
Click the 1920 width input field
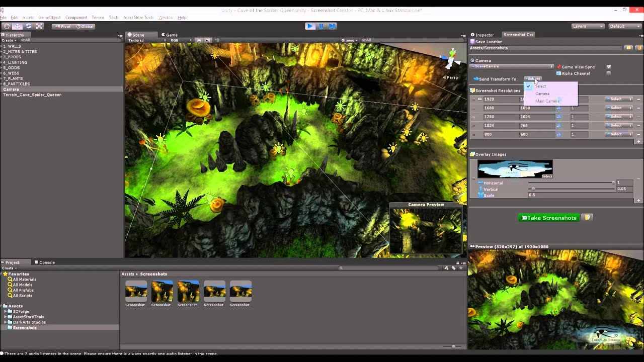tap(501, 100)
